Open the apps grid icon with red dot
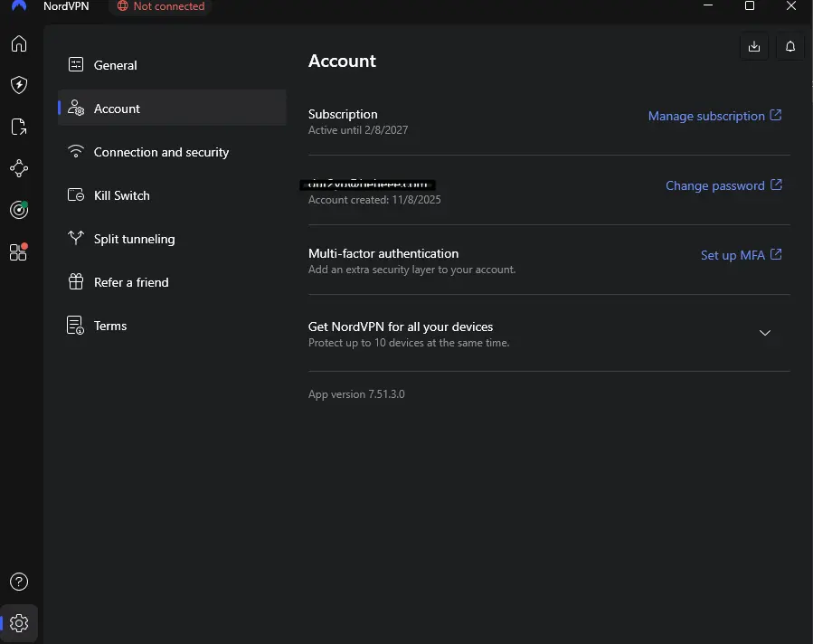This screenshot has width=813, height=644. 19,252
